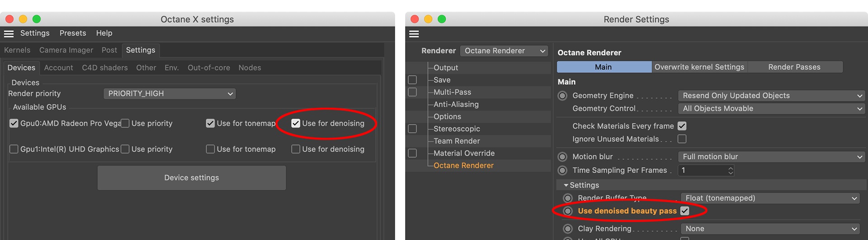Enable the Gpu1 Intel UHD Graphics checkbox
Screen dimensions: 868x240
coord(14,149)
